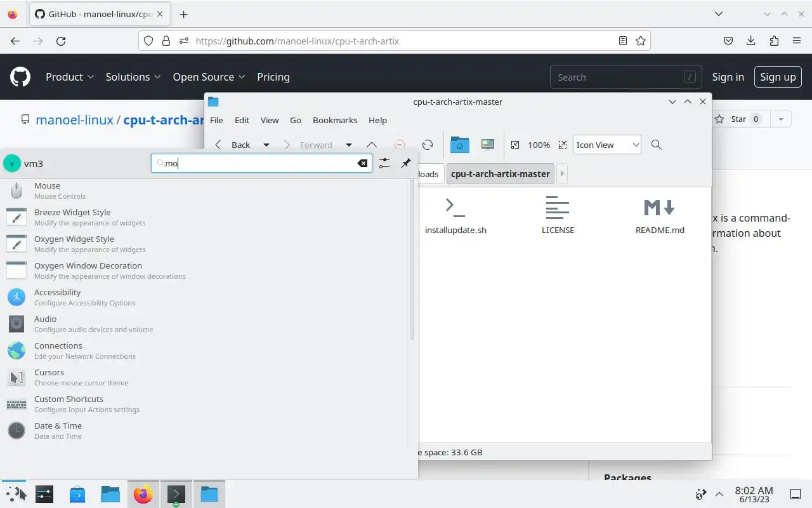
Task: Pin the application launcher open
Action: 406,163
